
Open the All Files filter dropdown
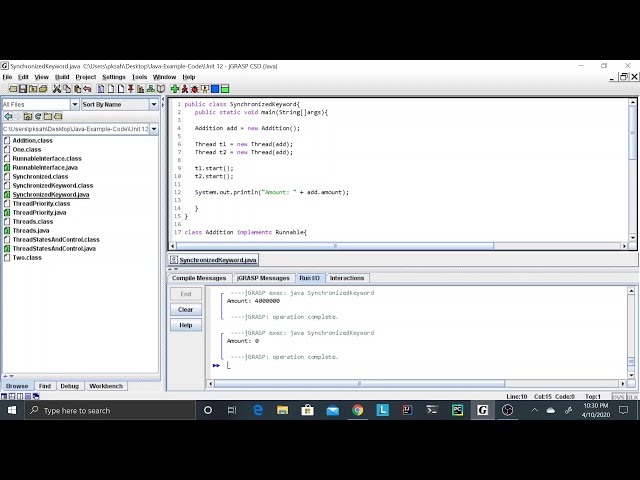click(75, 104)
